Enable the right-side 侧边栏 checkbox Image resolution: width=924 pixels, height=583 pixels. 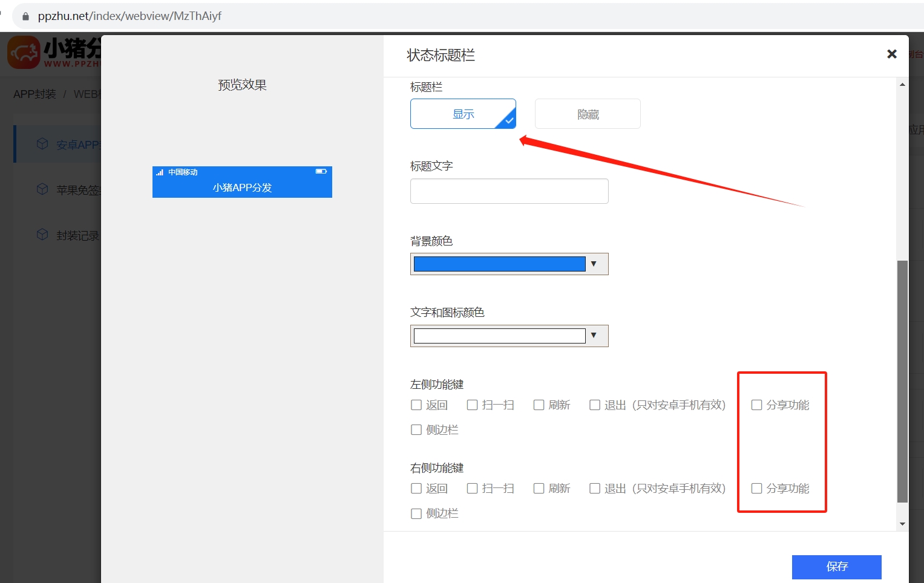(416, 513)
